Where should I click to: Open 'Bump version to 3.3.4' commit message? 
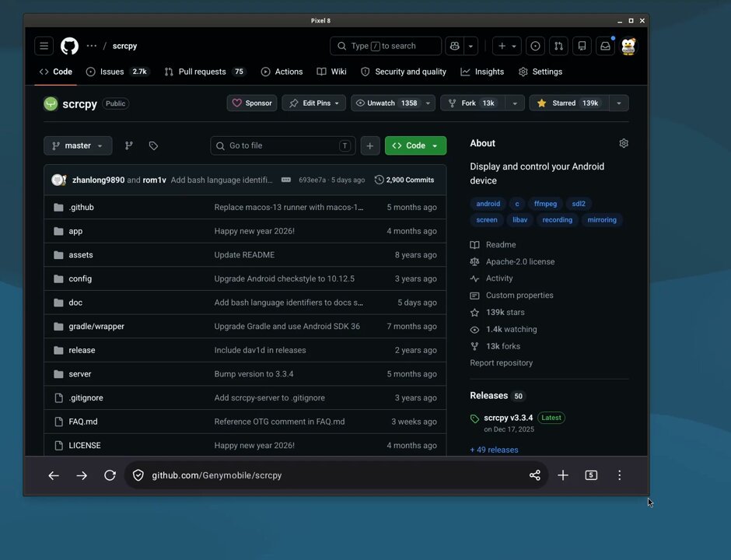point(254,374)
